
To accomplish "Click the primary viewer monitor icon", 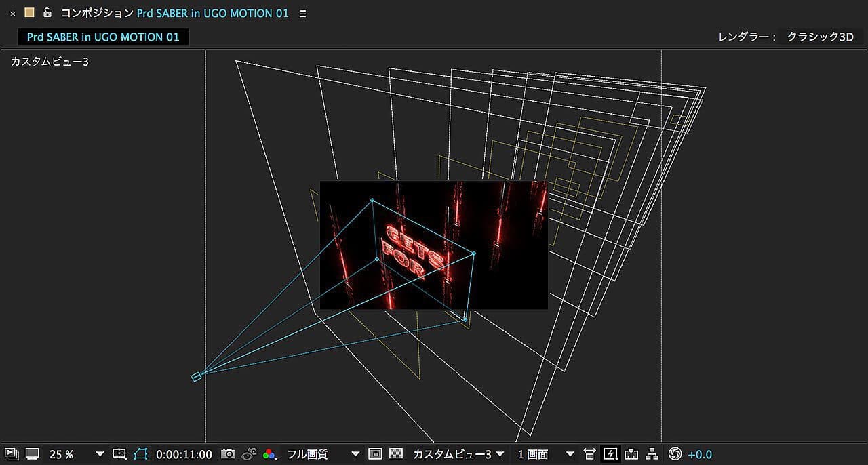I will point(32,453).
